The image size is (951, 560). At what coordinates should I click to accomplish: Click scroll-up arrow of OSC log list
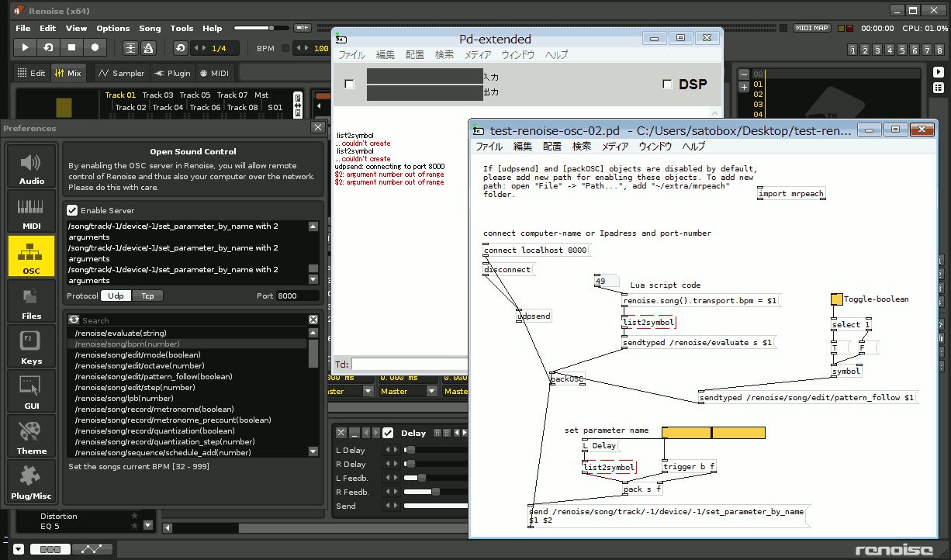pos(313,226)
